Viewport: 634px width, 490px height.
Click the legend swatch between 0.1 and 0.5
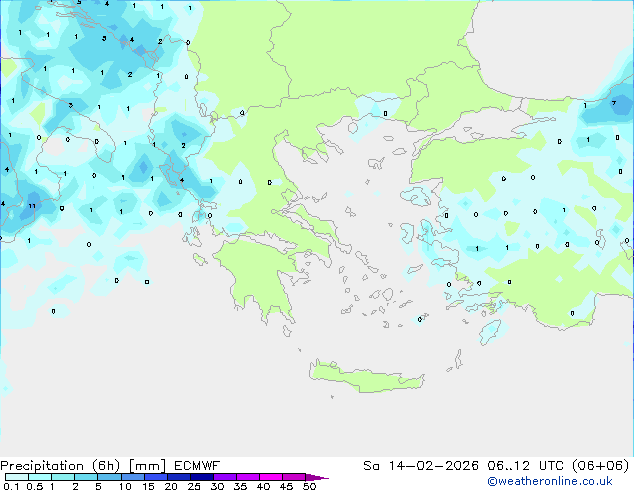(17, 477)
